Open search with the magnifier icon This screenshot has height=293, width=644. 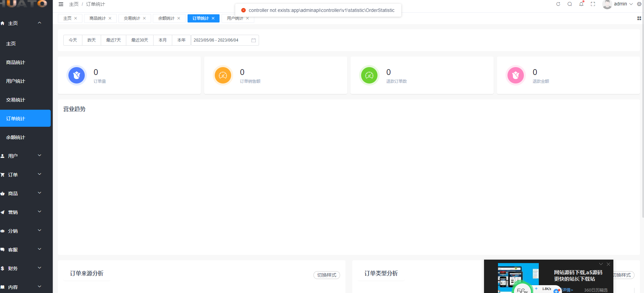pos(570,4)
